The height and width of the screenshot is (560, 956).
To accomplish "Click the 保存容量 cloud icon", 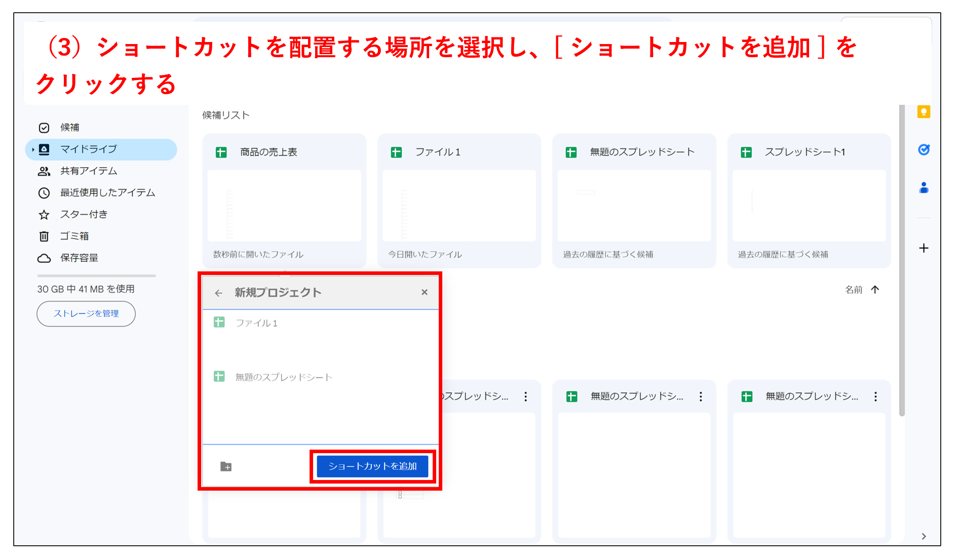I will point(45,258).
